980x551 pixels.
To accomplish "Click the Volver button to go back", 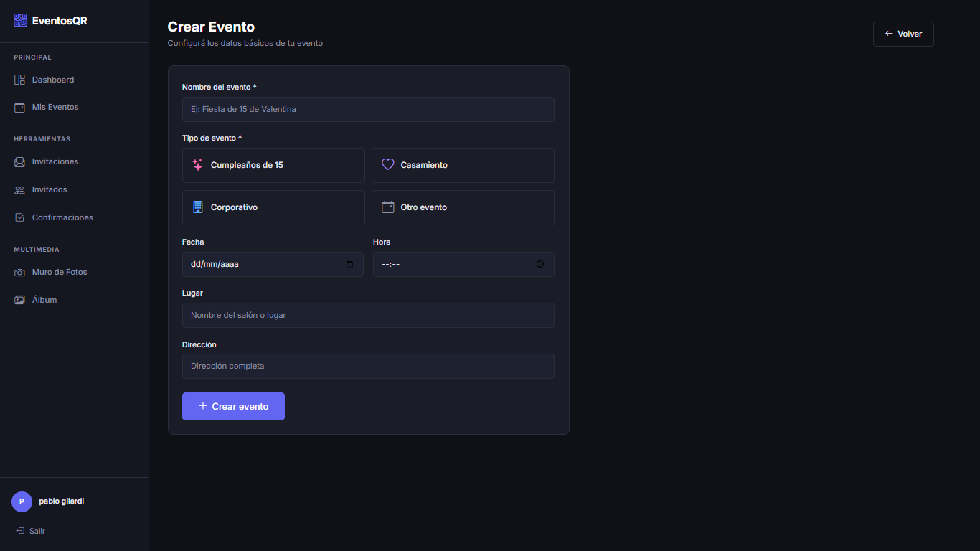I will click(x=903, y=34).
